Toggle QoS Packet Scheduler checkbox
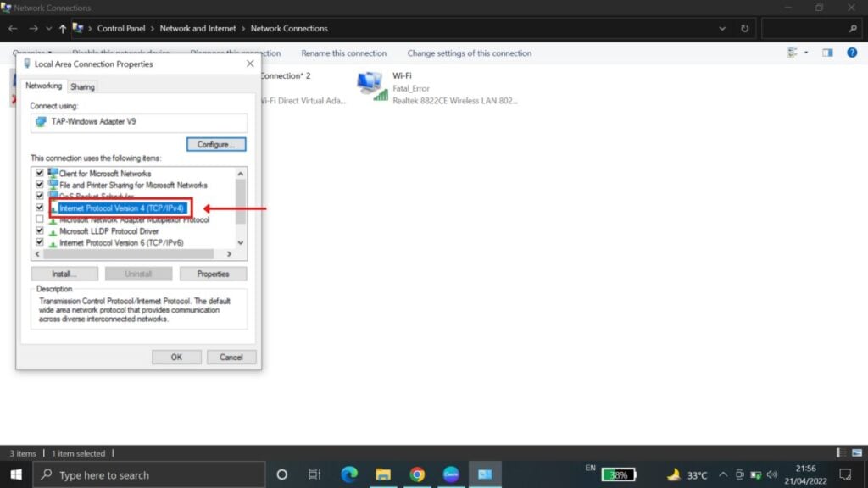Screen dimensions: 868x488 click(x=39, y=196)
